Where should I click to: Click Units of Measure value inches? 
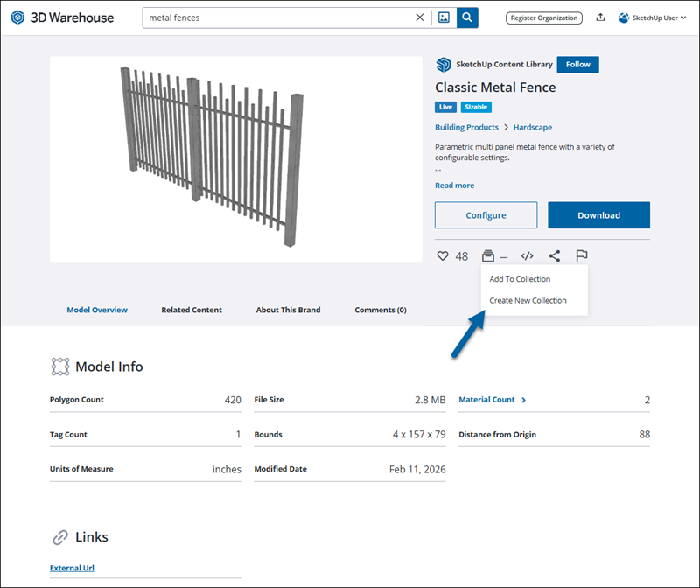coord(227,469)
